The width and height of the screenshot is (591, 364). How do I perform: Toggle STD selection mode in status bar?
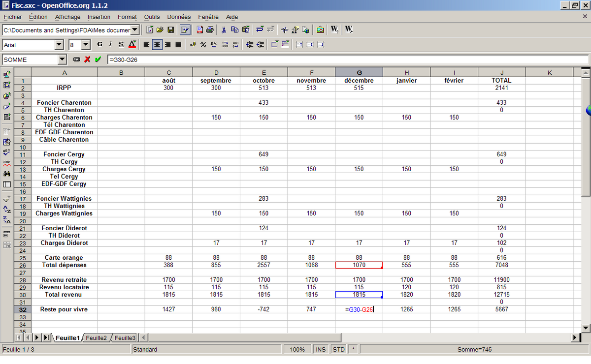pyautogui.click(x=338, y=350)
